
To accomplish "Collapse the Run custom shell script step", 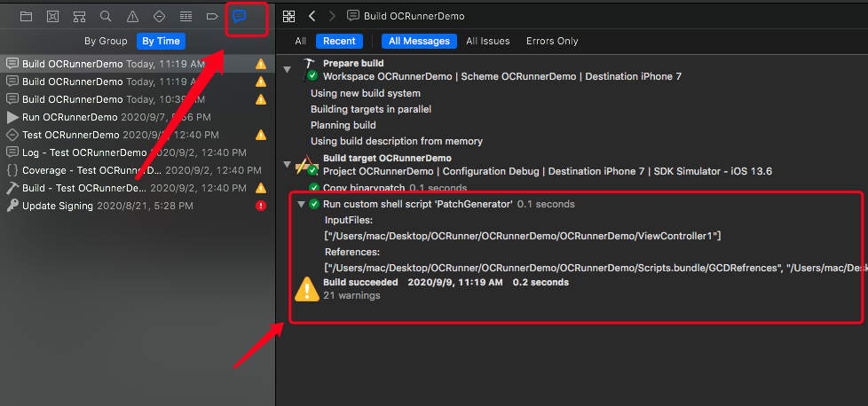I will [301, 204].
